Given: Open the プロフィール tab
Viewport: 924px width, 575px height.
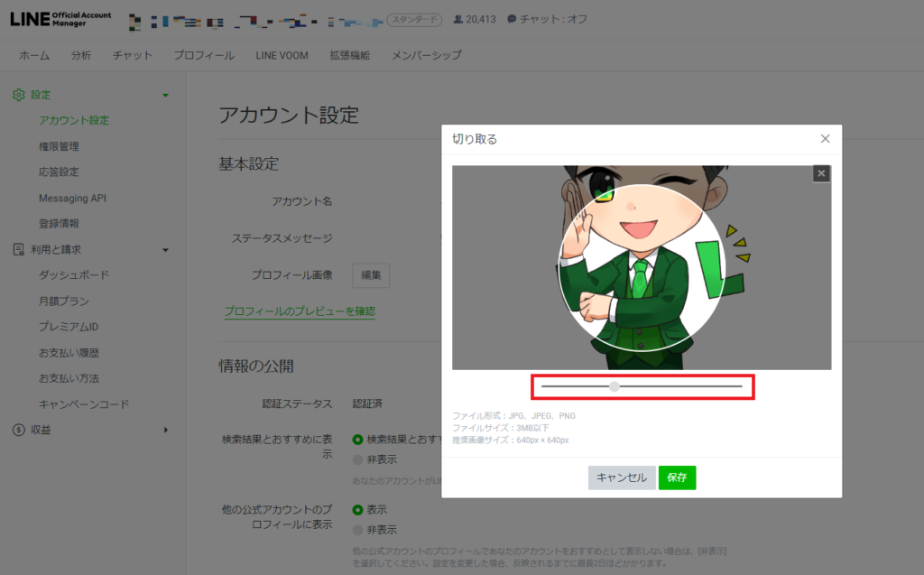Looking at the screenshot, I should point(206,55).
